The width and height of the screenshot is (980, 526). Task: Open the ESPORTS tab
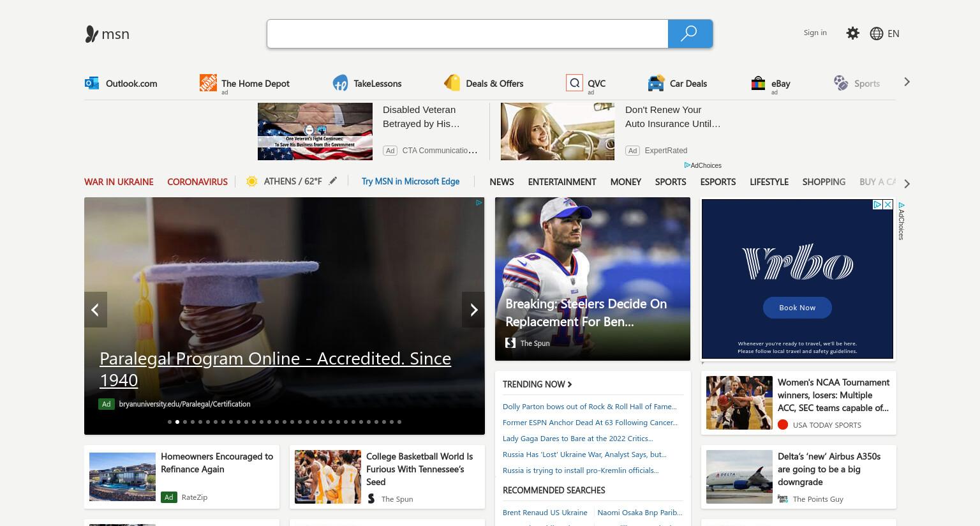click(718, 182)
